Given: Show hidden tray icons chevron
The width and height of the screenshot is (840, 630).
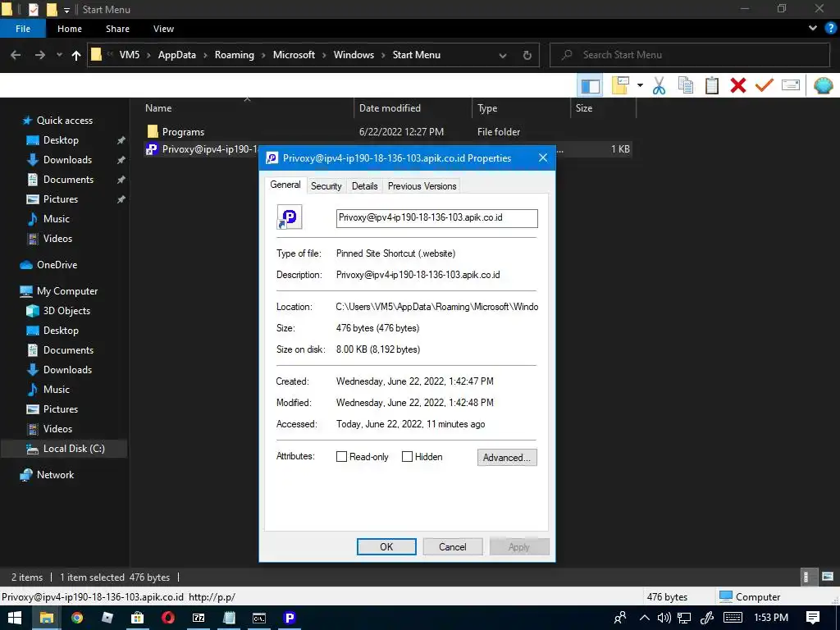Looking at the screenshot, I should pos(645,618).
